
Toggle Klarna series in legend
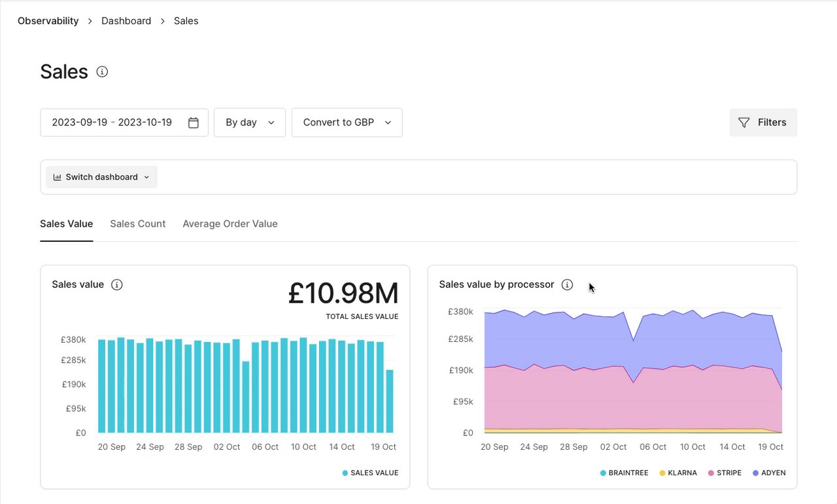[x=662, y=473]
